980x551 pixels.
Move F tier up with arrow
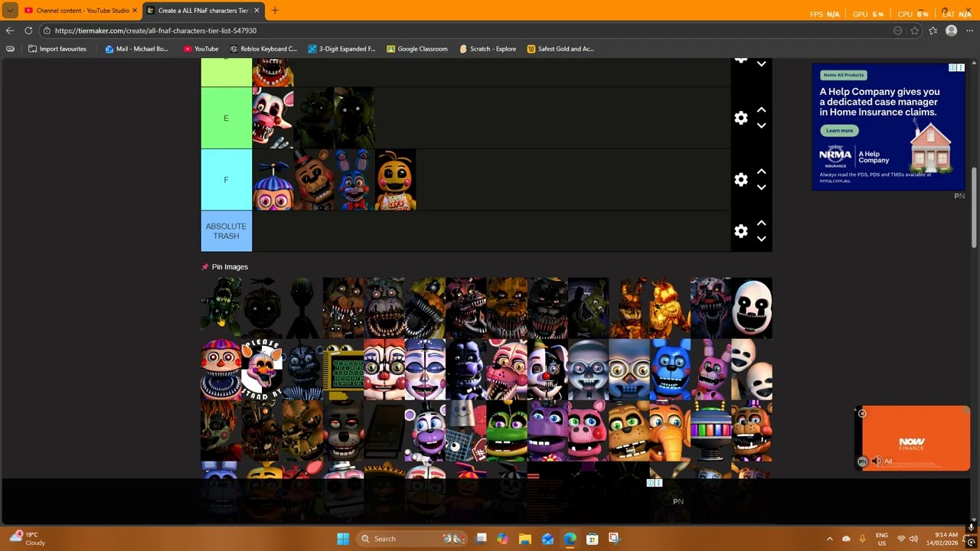761,172
